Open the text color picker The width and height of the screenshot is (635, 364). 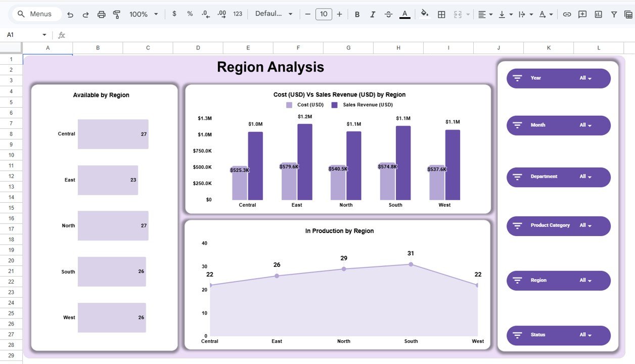pyautogui.click(x=404, y=14)
